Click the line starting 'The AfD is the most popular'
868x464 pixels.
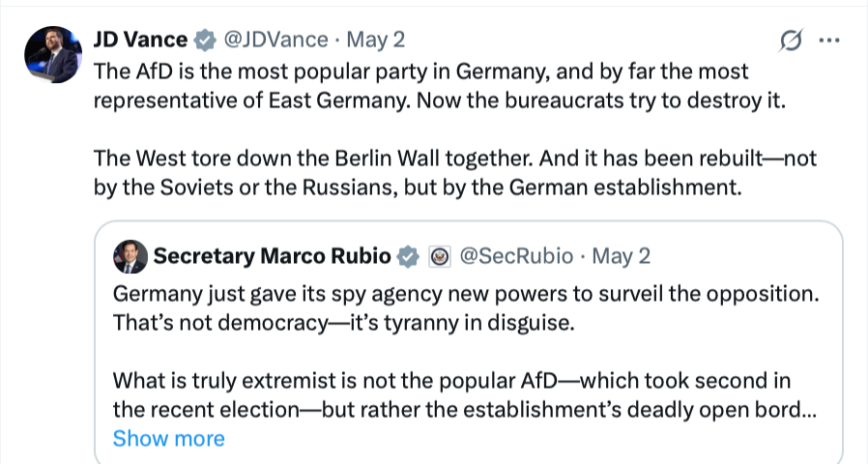pos(421,72)
